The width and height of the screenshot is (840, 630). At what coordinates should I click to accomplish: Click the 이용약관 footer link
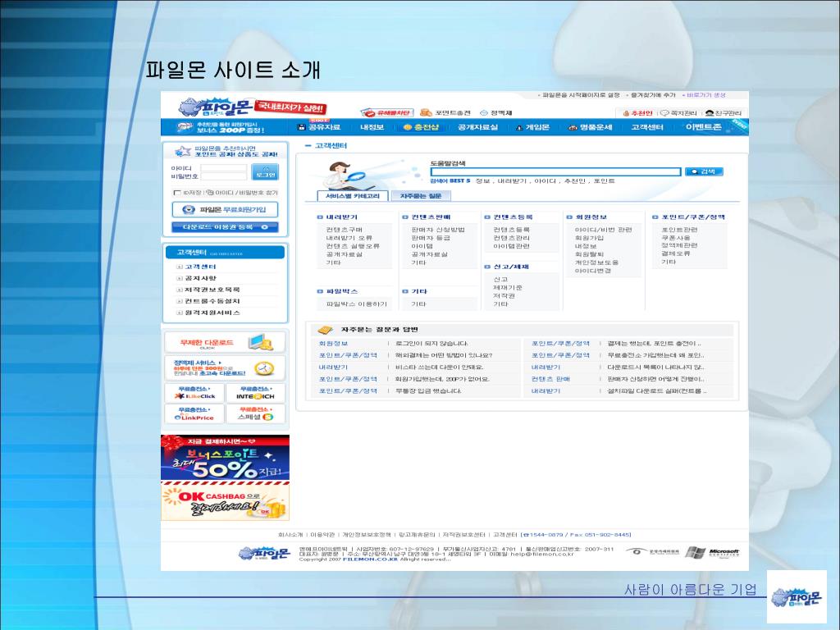click(322, 535)
